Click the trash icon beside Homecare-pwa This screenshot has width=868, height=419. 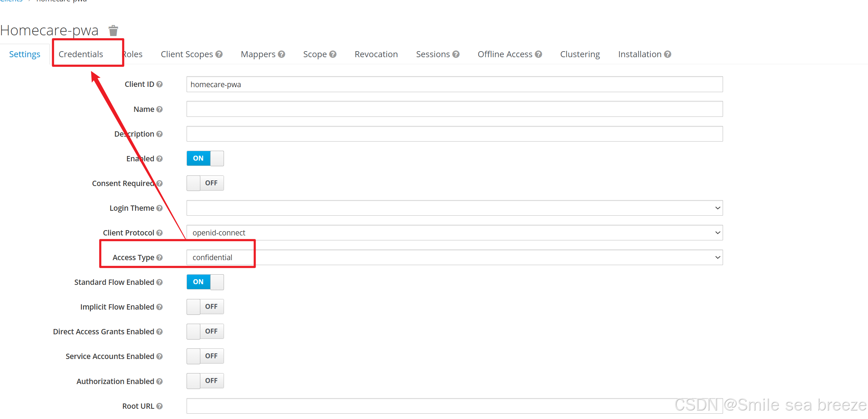coord(113,31)
